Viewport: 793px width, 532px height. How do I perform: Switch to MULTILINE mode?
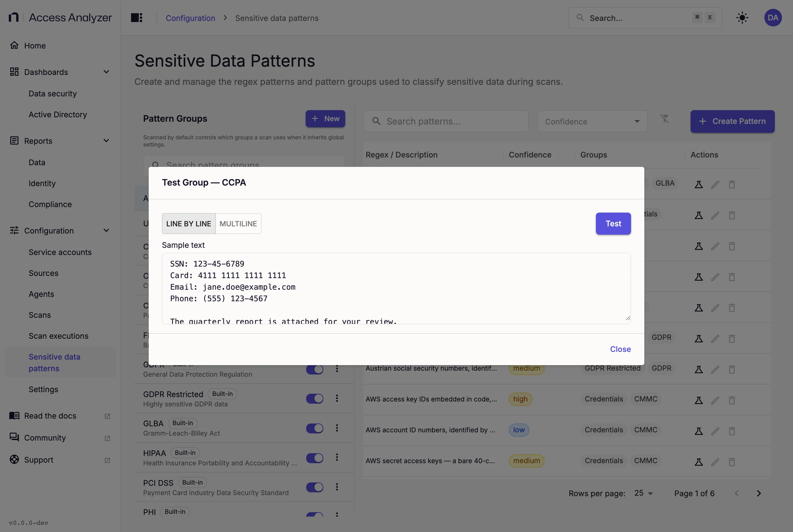238,224
